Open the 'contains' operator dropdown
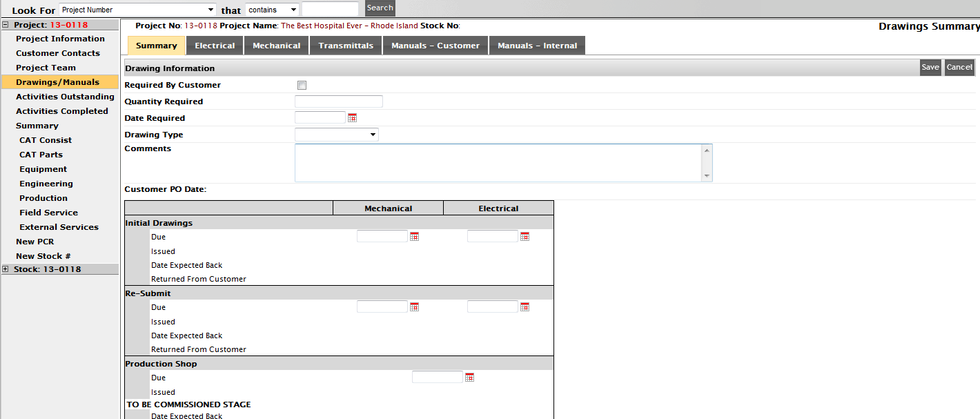Viewport: 980px width, 419px height. point(273,10)
